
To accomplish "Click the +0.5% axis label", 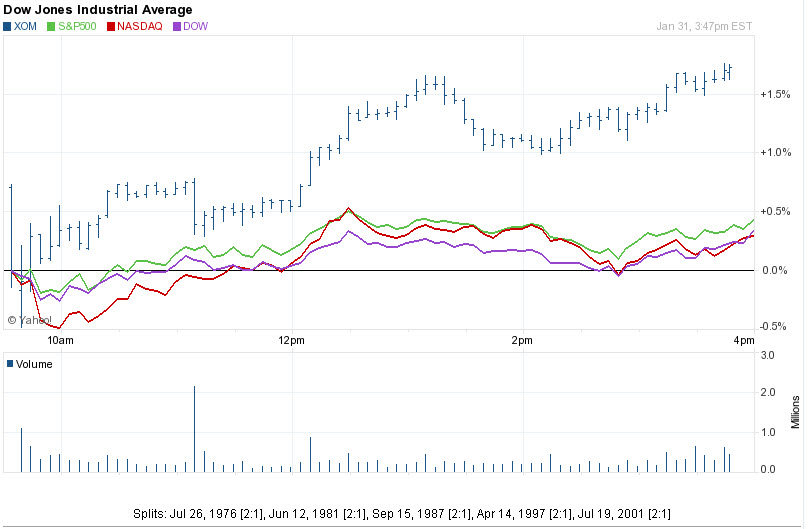I will (x=776, y=211).
